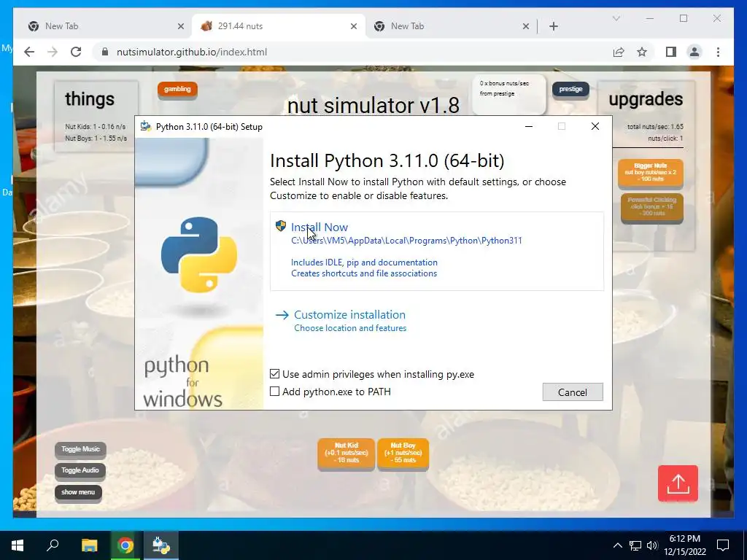Image resolution: width=747 pixels, height=560 pixels.
Task: Open Chrome side panel
Action: [x=671, y=52]
